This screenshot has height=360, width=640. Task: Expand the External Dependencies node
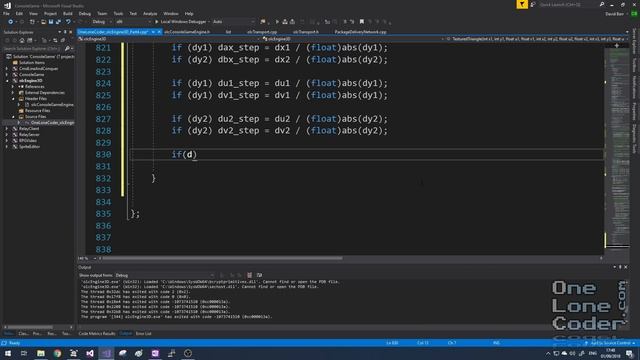click(x=13, y=93)
